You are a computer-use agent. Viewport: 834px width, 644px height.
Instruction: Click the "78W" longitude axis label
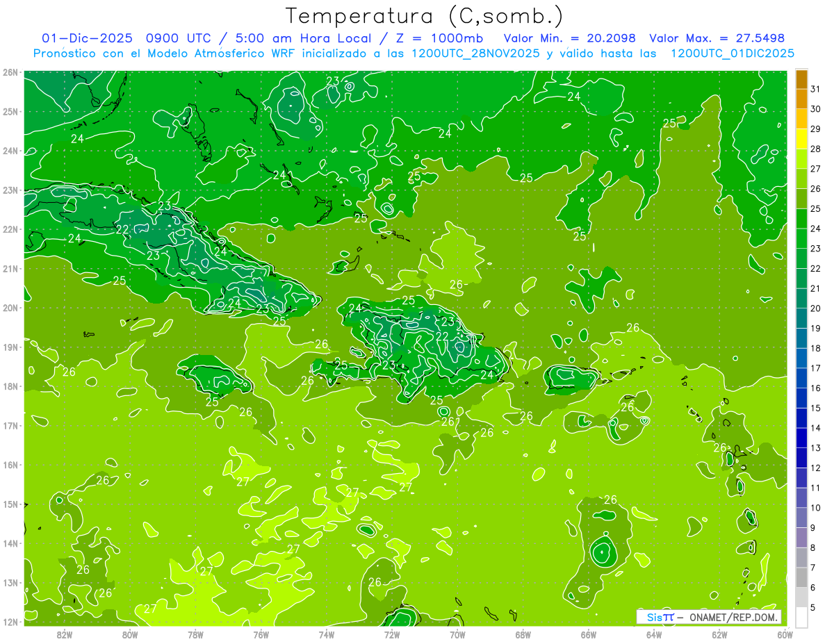[195, 634]
